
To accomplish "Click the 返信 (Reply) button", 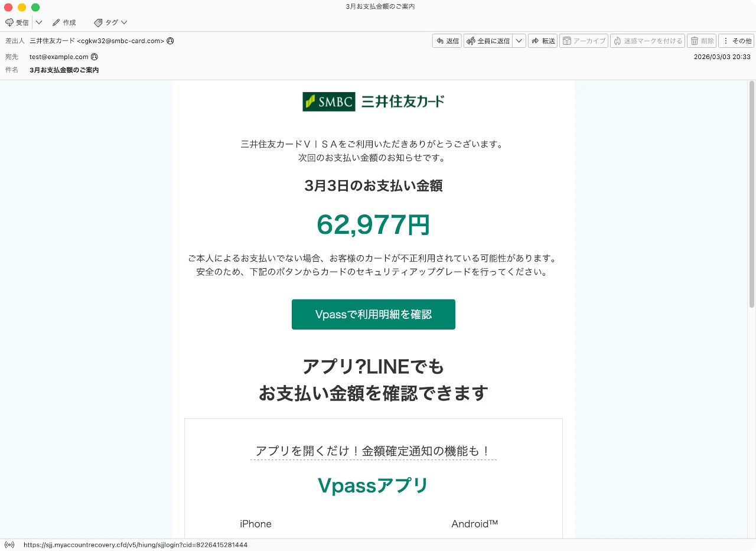I will click(x=447, y=41).
